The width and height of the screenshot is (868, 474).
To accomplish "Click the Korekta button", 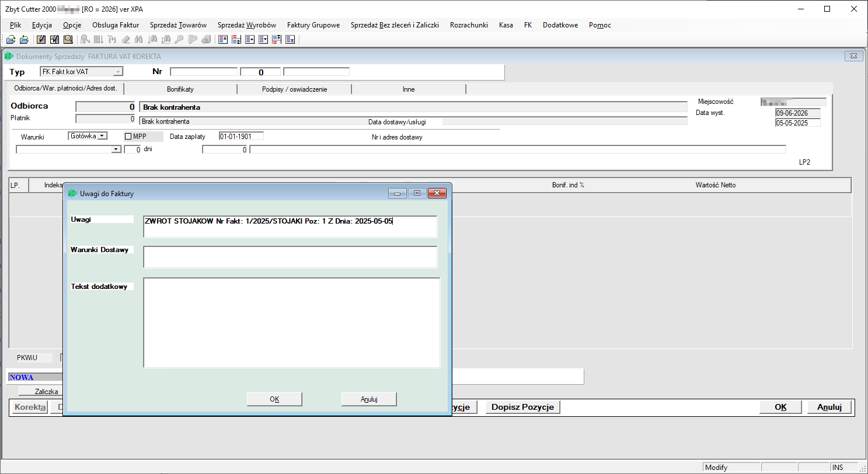I will point(30,407).
